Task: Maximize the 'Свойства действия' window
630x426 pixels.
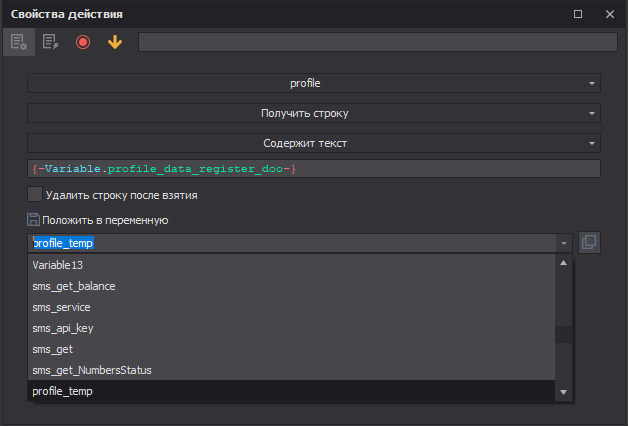Action: (578, 14)
